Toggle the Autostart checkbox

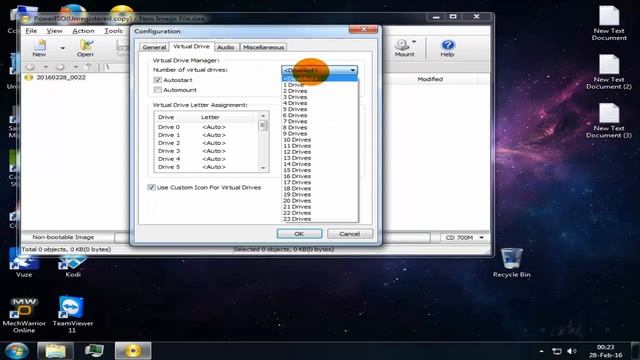click(158, 80)
